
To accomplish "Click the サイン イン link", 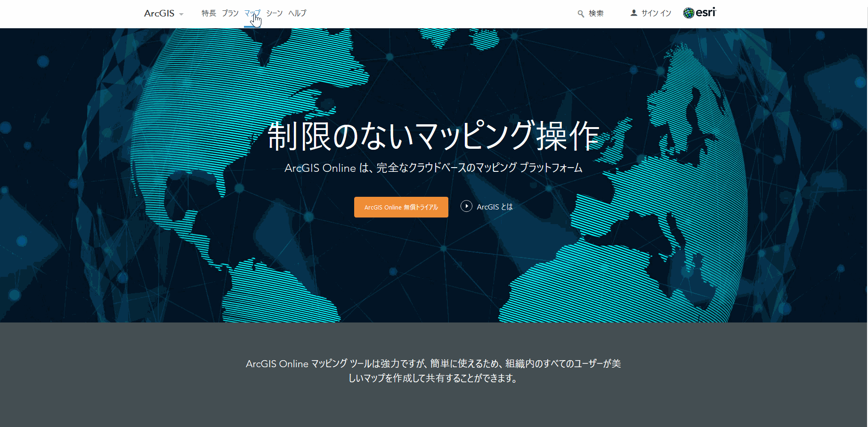I will point(656,13).
